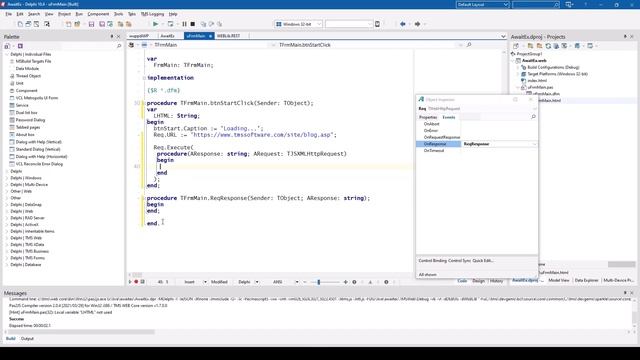Click the Forward navigation arrow in toolbar
The width and height of the screenshot is (640, 360).
pyautogui.click(x=417, y=24)
